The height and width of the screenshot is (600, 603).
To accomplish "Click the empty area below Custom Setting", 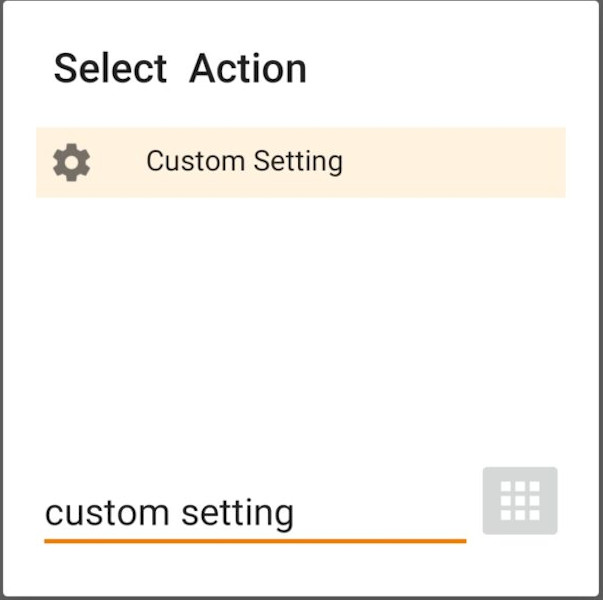I will [x=300, y=320].
